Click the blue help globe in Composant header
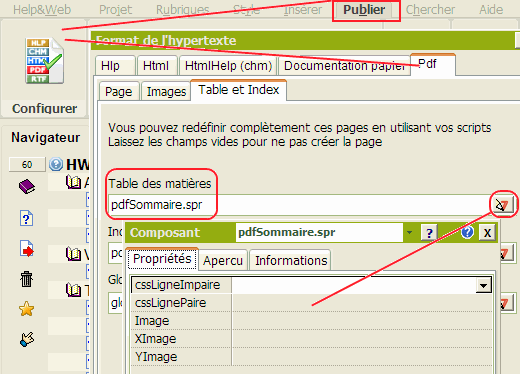This screenshot has width=520, height=374. coord(467,232)
